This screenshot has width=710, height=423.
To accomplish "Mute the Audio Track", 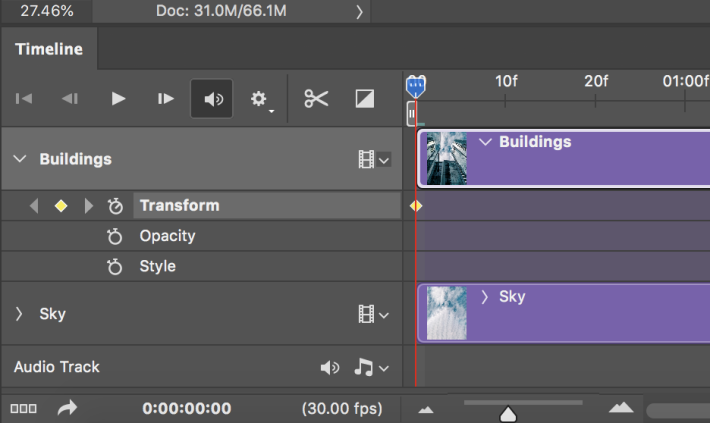I will pos(330,367).
